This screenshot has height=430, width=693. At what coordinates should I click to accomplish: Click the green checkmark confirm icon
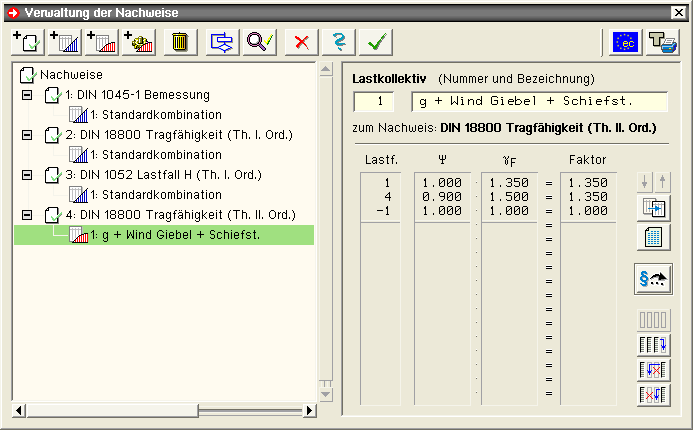(378, 42)
